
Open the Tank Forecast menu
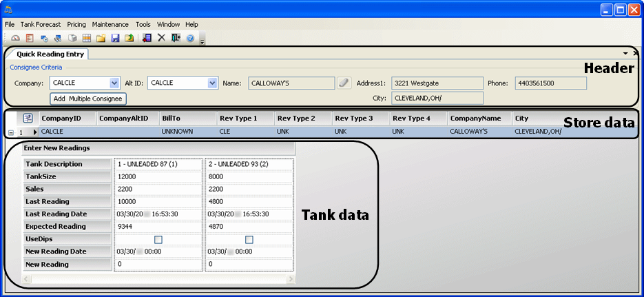tap(40, 24)
